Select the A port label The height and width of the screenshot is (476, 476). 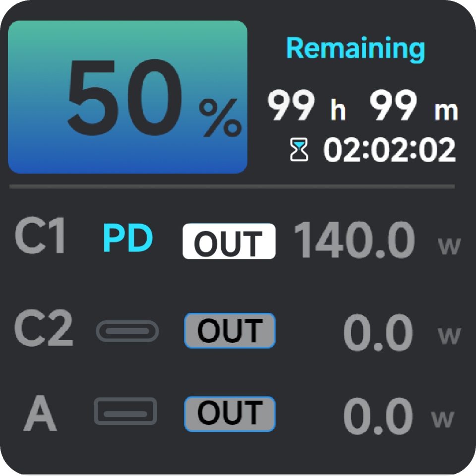40,415
